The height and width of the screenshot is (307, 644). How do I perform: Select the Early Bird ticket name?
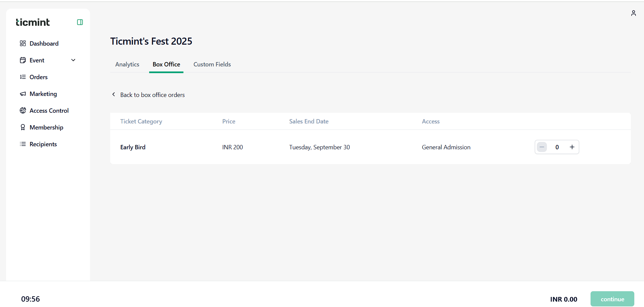coord(133,147)
